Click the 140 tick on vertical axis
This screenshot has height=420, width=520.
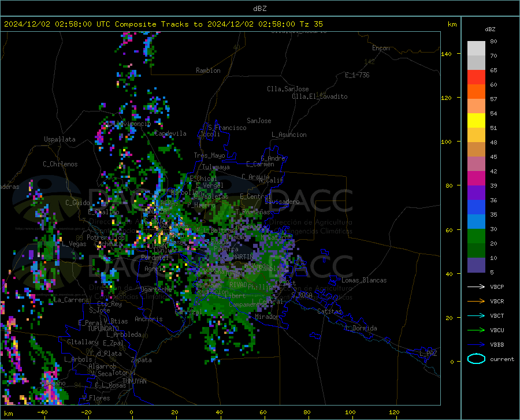click(x=446, y=54)
